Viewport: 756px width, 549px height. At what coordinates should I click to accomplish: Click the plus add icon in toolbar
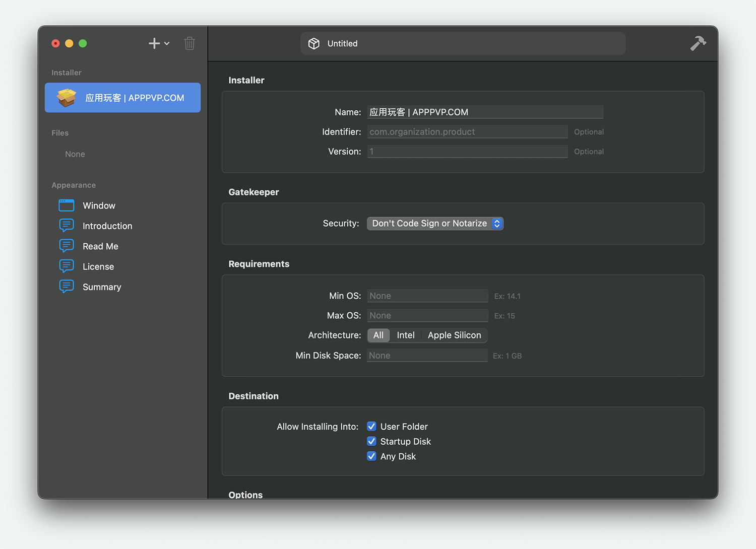click(x=154, y=43)
